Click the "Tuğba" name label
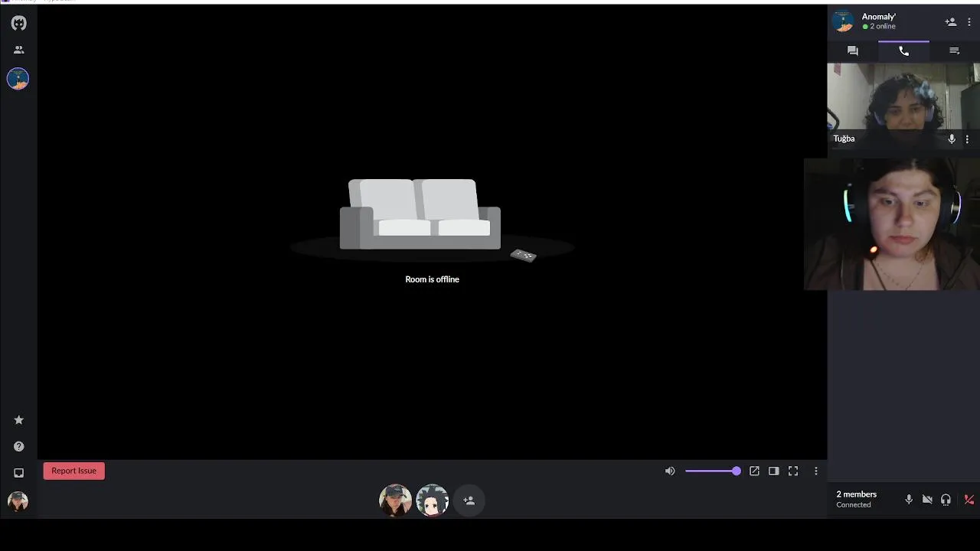 pos(844,139)
